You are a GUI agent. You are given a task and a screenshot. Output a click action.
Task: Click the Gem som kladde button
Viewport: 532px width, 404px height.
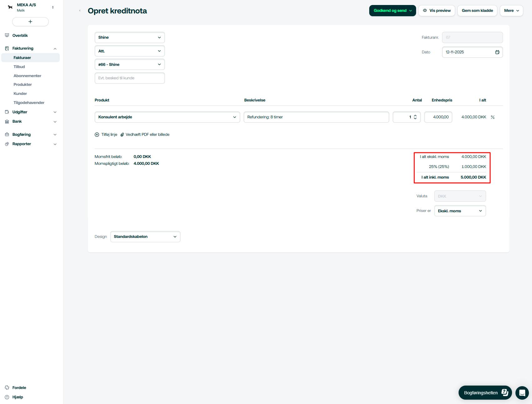[x=477, y=11]
